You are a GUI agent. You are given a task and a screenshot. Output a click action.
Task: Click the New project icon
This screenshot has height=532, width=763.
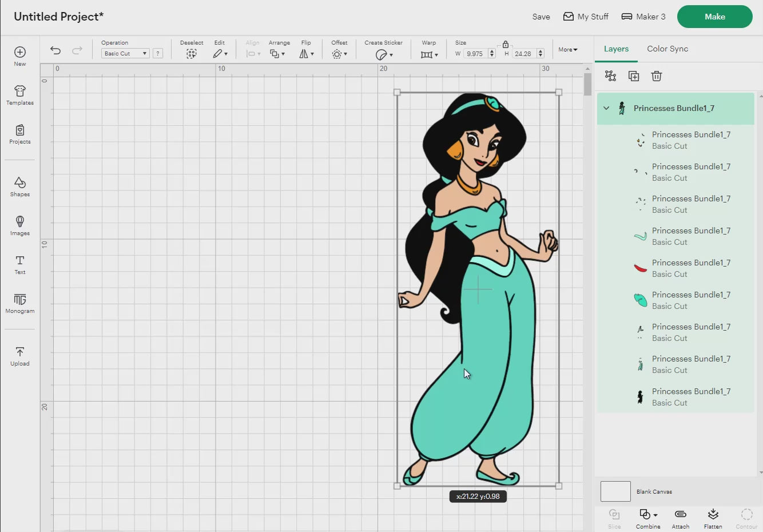click(20, 55)
